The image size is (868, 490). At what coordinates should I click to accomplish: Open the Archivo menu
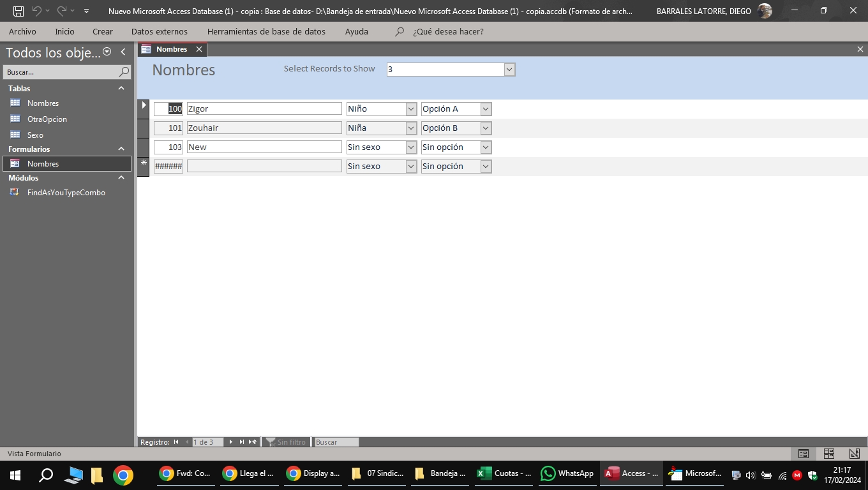point(22,31)
